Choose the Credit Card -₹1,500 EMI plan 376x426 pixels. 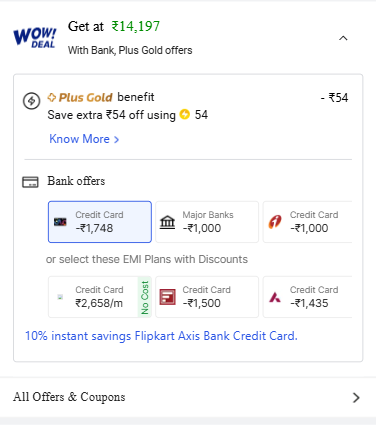point(207,297)
